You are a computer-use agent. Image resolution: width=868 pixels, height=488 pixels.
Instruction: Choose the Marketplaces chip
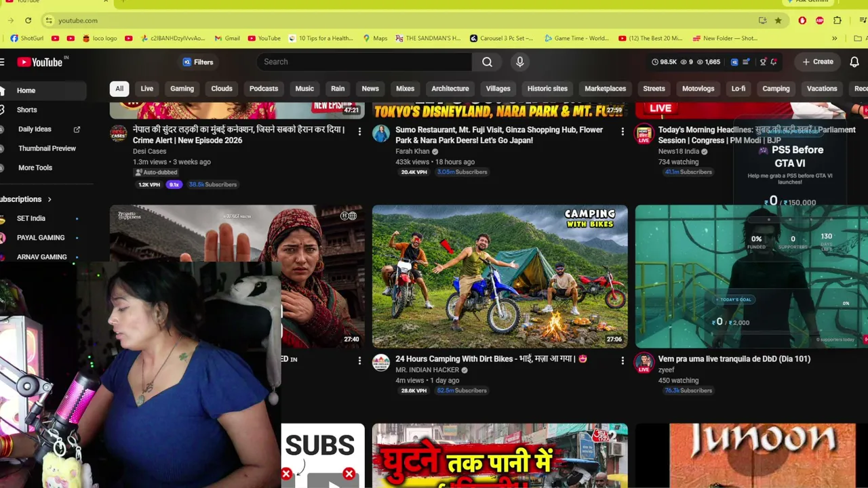[606, 89]
